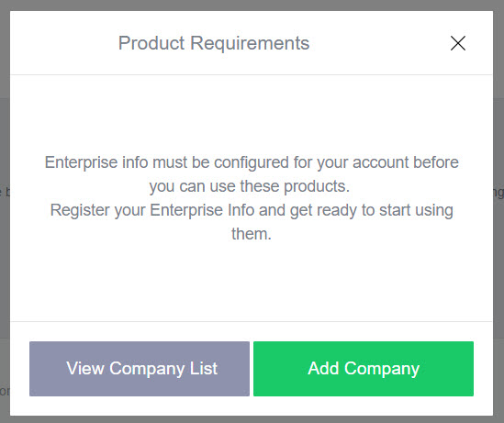
Task: Click blank area below the dialog message
Action: 252,283
